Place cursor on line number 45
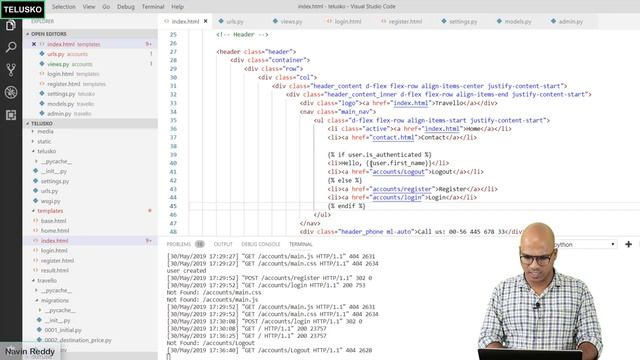640x360 pixels. (173, 206)
